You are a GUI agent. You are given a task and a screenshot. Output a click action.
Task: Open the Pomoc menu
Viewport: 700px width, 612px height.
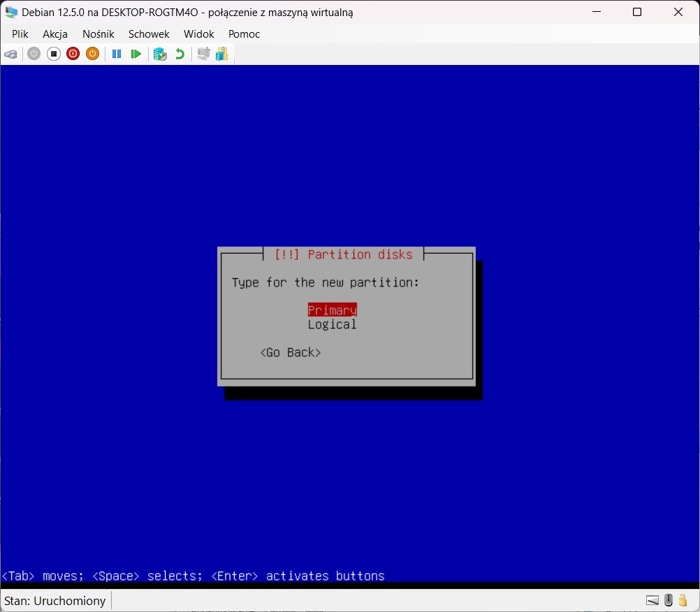tap(244, 34)
